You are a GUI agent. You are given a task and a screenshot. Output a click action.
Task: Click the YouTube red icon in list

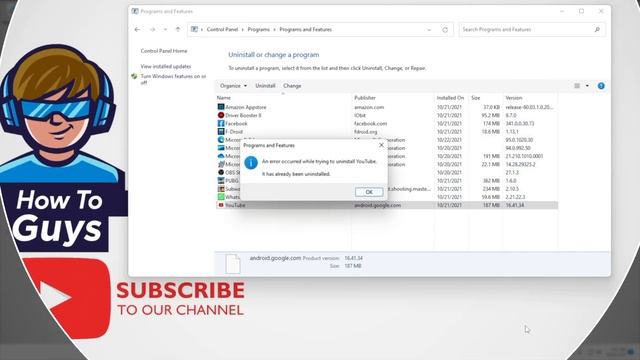(x=221, y=205)
